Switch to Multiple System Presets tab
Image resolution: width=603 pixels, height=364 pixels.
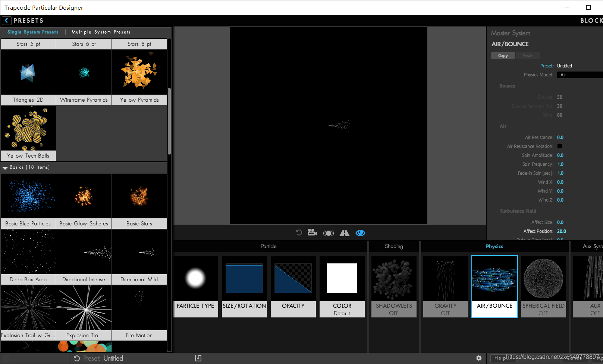pos(101,32)
